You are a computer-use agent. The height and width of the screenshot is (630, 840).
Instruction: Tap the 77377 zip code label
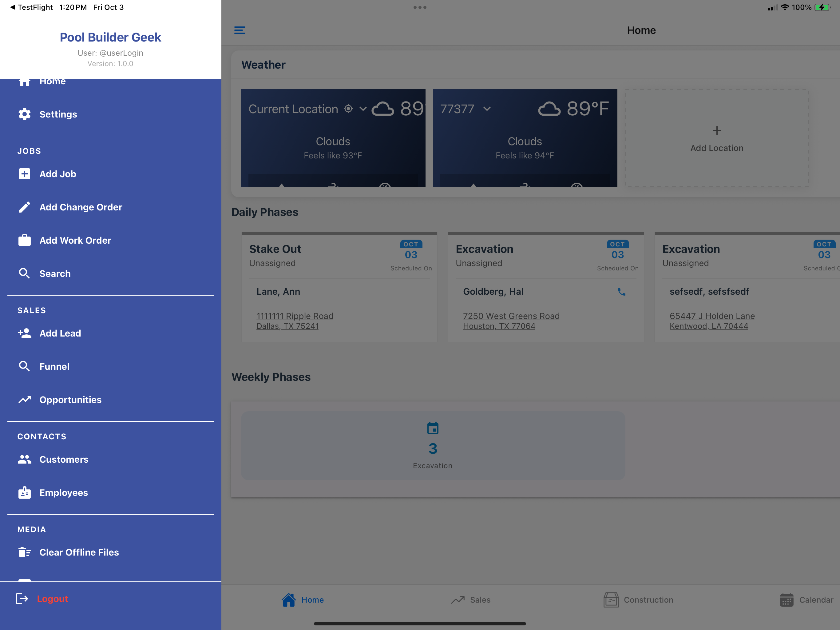pos(457,109)
